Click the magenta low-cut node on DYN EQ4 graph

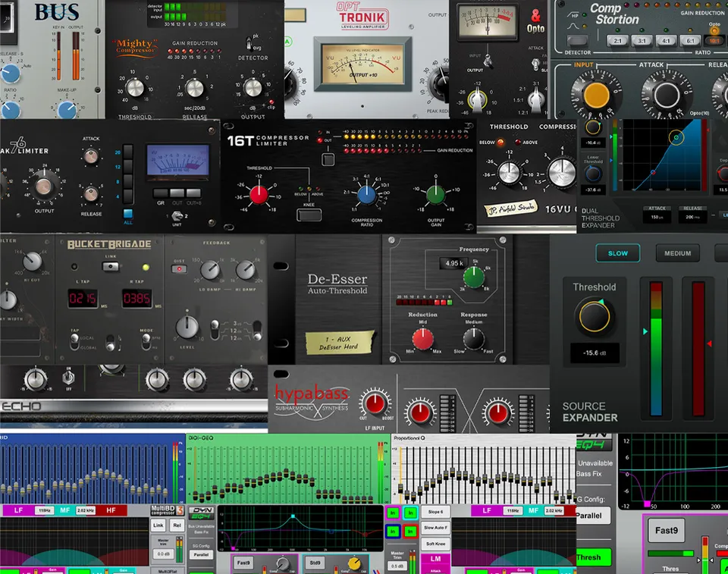coord(233,548)
